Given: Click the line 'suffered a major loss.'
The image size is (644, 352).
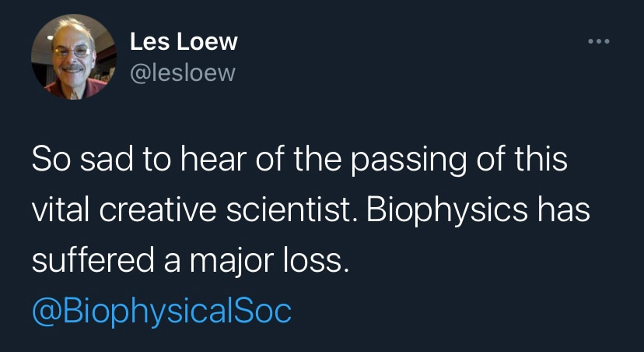Looking at the screenshot, I should click(x=191, y=262).
